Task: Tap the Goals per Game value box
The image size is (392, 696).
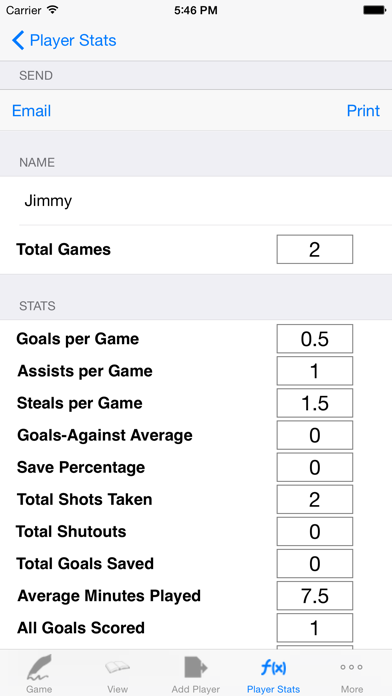Action: pyautogui.click(x=315, y=339)
